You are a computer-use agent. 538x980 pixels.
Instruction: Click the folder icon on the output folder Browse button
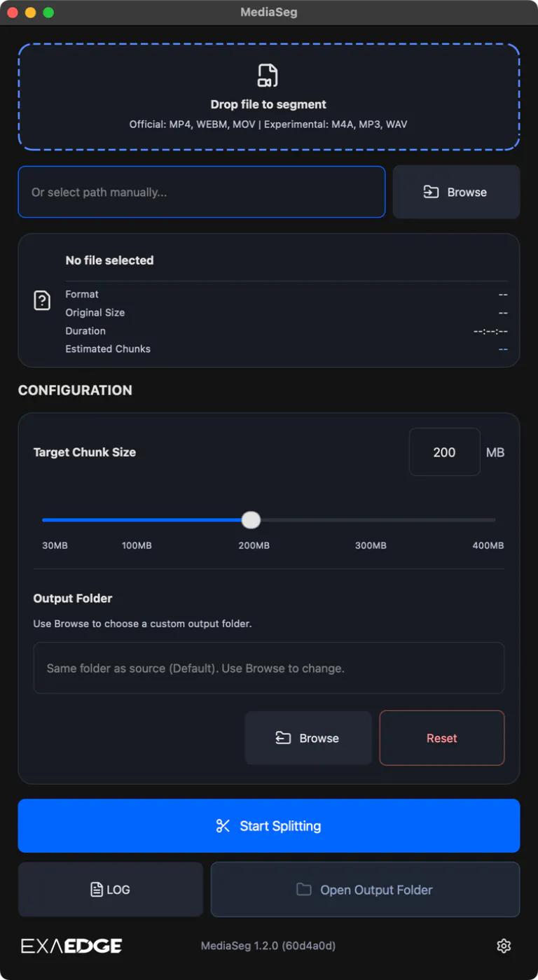(283, 738)
